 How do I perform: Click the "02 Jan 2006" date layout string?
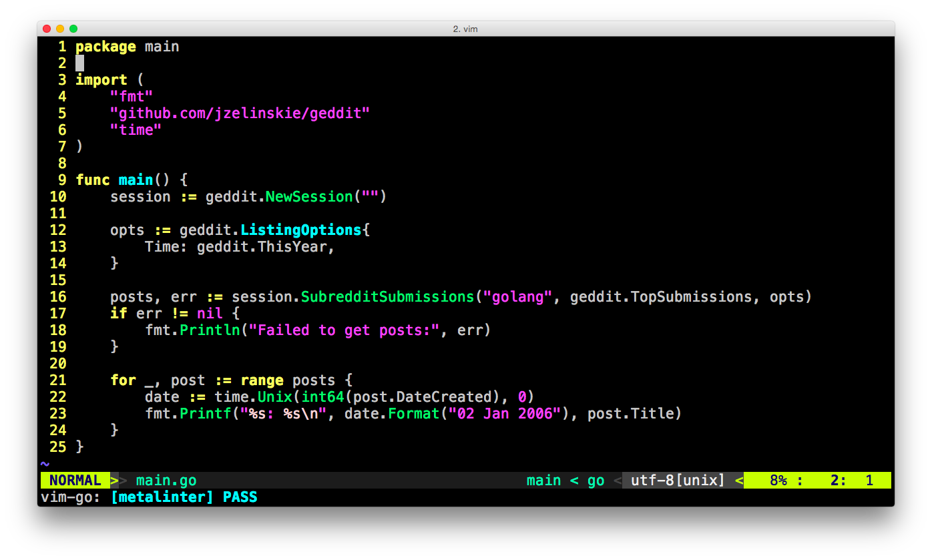pyautogui.click(x=505, y=414)
